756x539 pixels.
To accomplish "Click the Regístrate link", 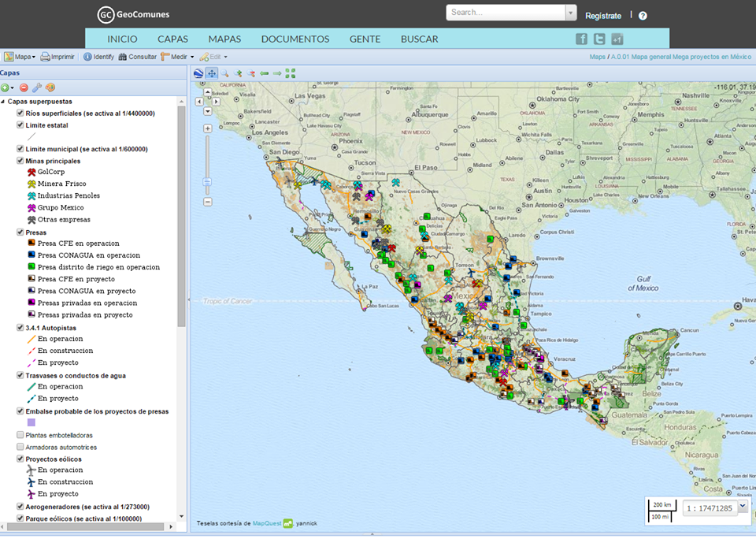I will click(603, 16).
